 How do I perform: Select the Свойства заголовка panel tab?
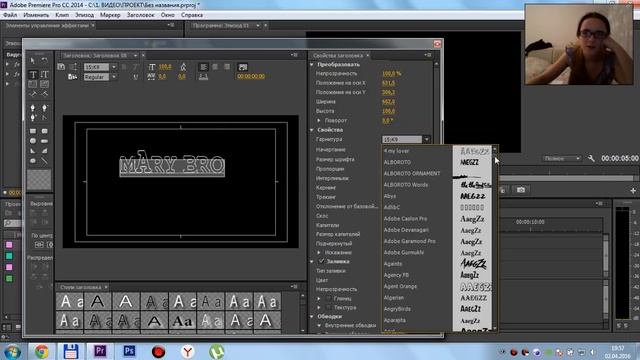click(x=338, y=56)
